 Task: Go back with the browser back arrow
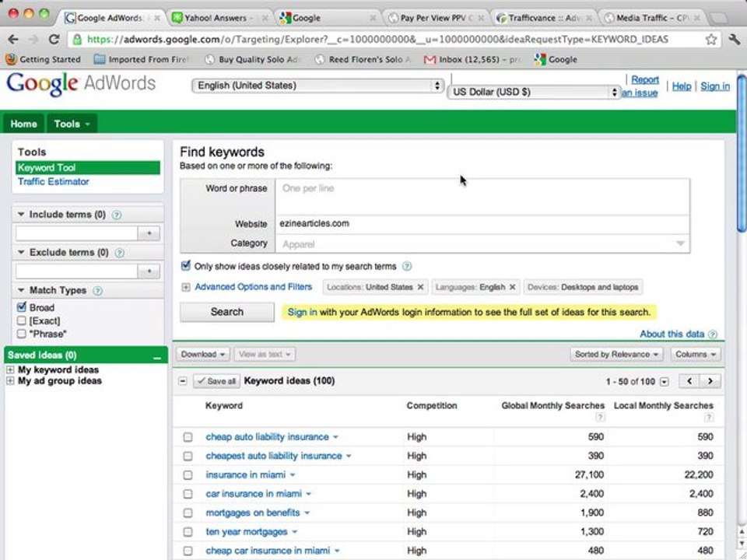coord(13,40)
